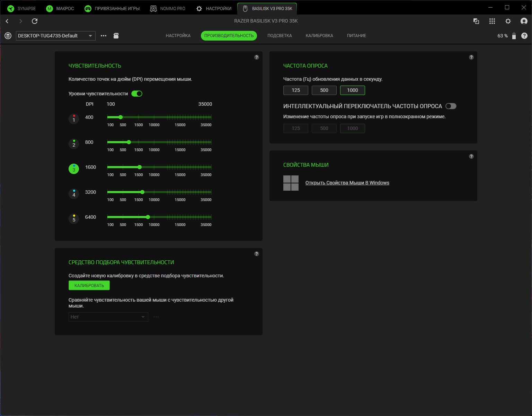This screenshot has height=416, width=532.
Task: Click the Synapse logo icon in top tab
Action: pos(11,8)
